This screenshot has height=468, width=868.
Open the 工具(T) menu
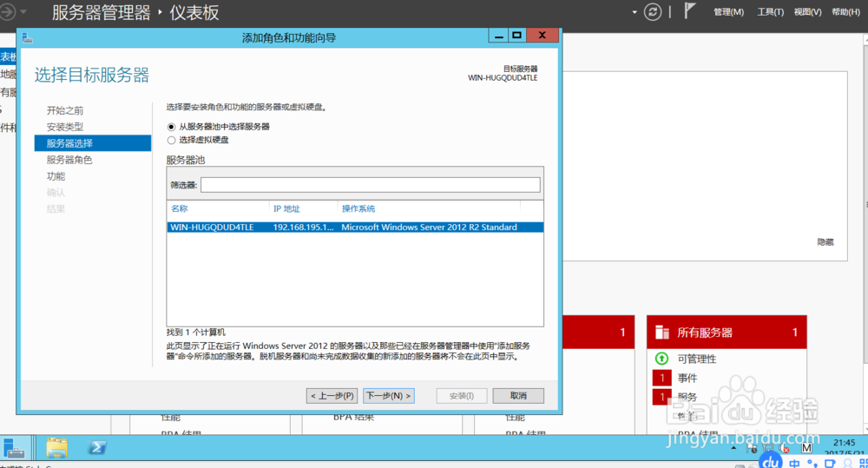(771, 12)
